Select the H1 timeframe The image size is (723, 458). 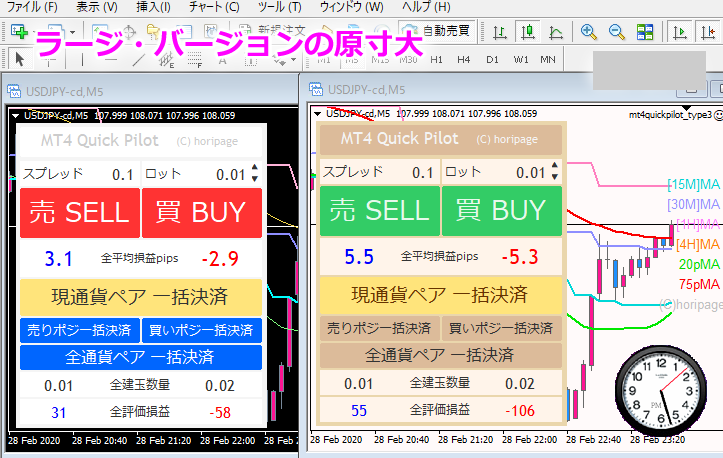(436, 59)
